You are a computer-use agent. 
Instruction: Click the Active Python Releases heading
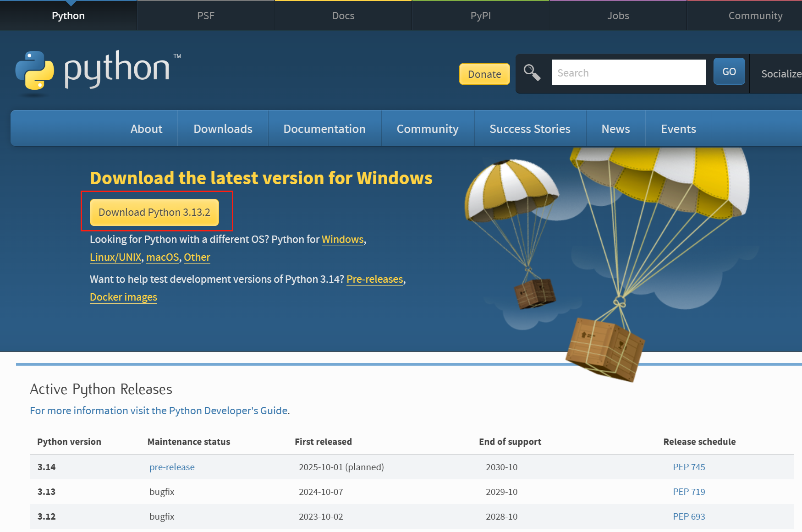click(x=101, y=389)
